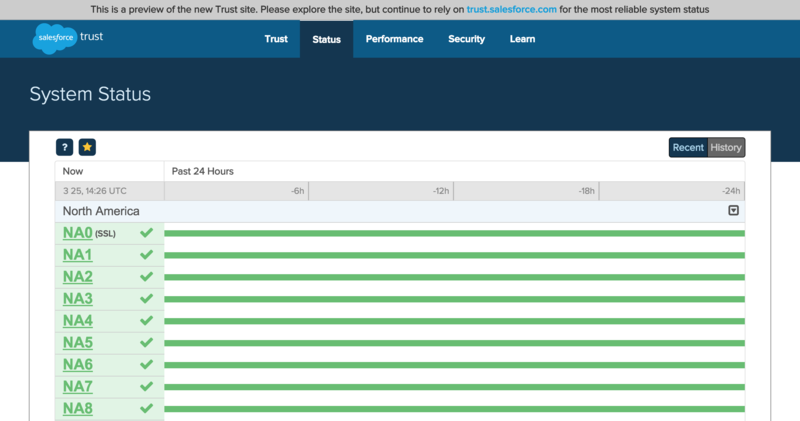Go to the Security navigation tab
This screenshot has width=800, height=421.
tap(466, 39)
